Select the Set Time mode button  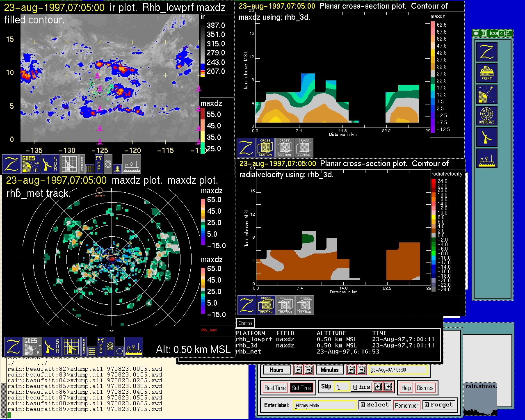301,388
